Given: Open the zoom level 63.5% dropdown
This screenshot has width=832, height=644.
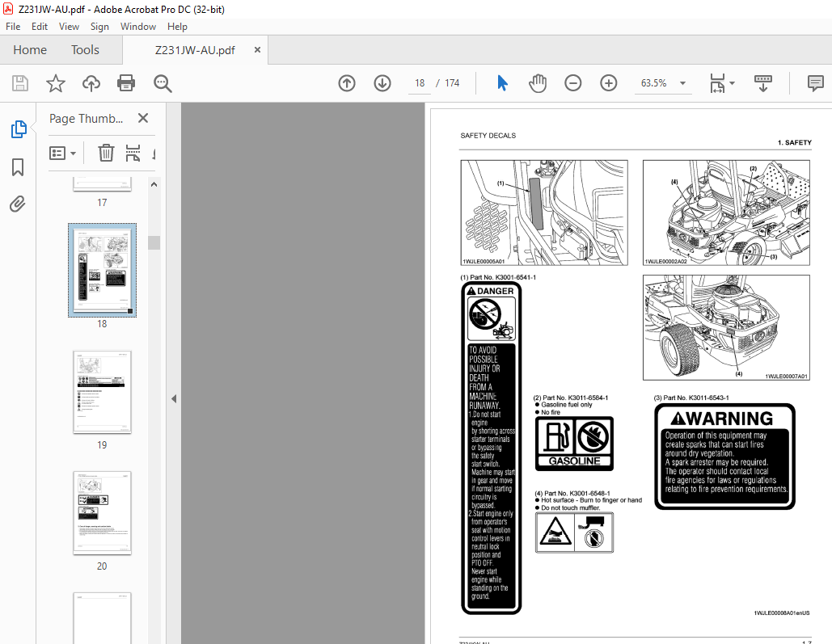Looking at the screenshot, I should pos(683,83).
